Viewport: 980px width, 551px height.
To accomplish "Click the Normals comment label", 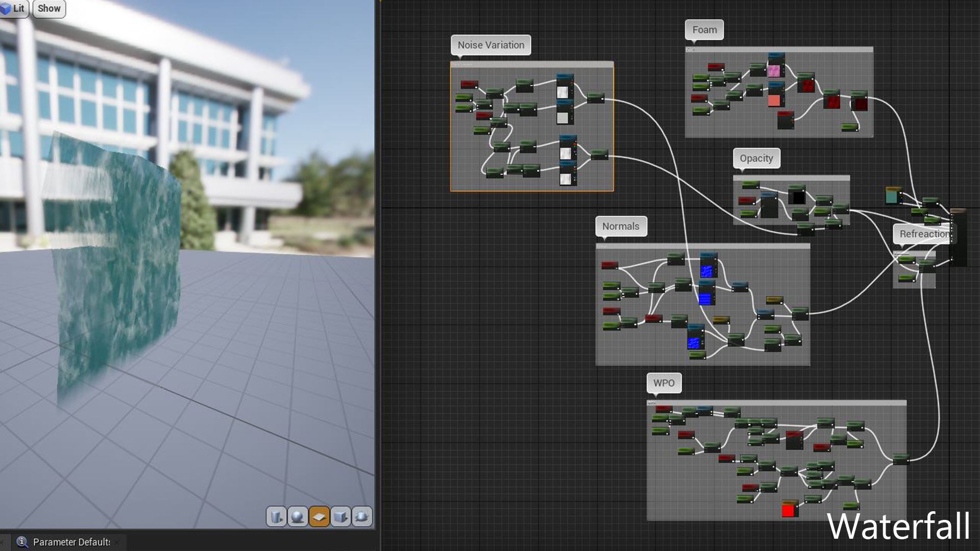I will (x=620, y=226).
